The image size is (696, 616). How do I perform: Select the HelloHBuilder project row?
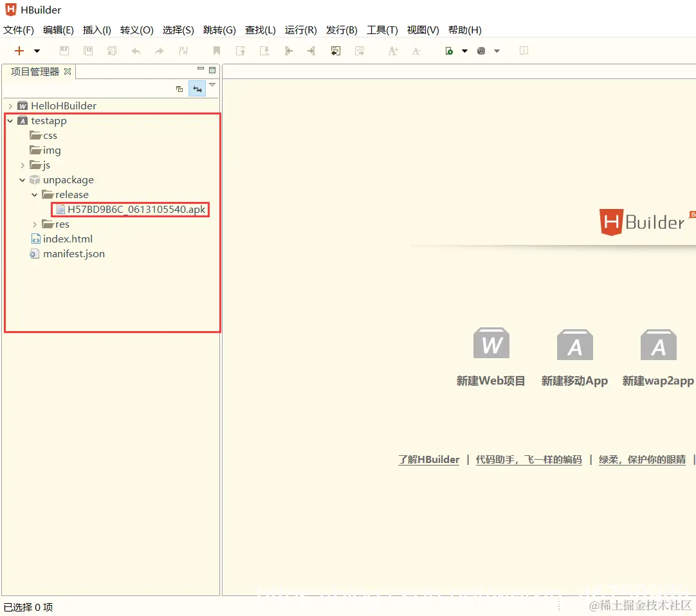tap(57, 106)
